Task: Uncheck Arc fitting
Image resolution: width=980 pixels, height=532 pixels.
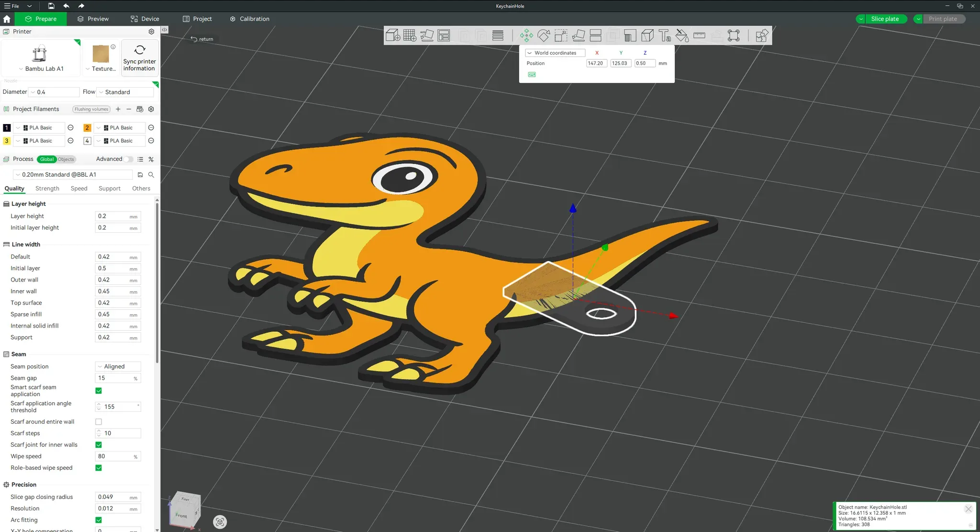Action: pos(99,520)
